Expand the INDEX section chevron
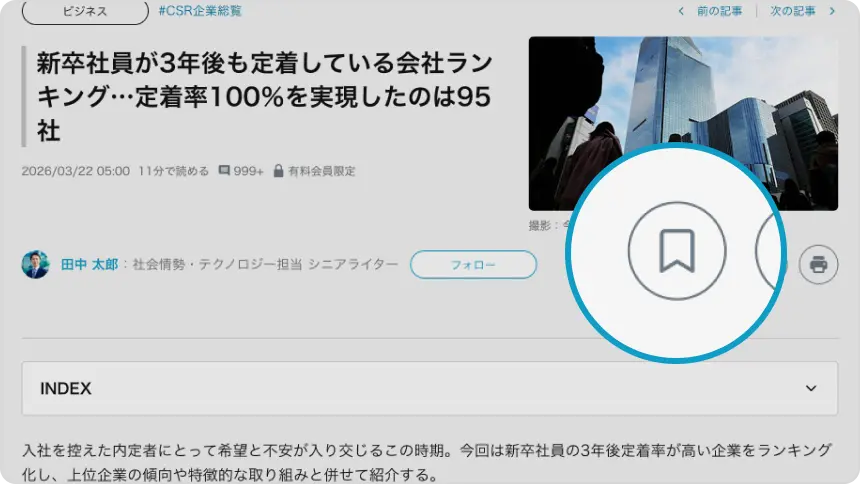Image resolution: width=860 pixels, height=484 pixels. coord(811,388)
